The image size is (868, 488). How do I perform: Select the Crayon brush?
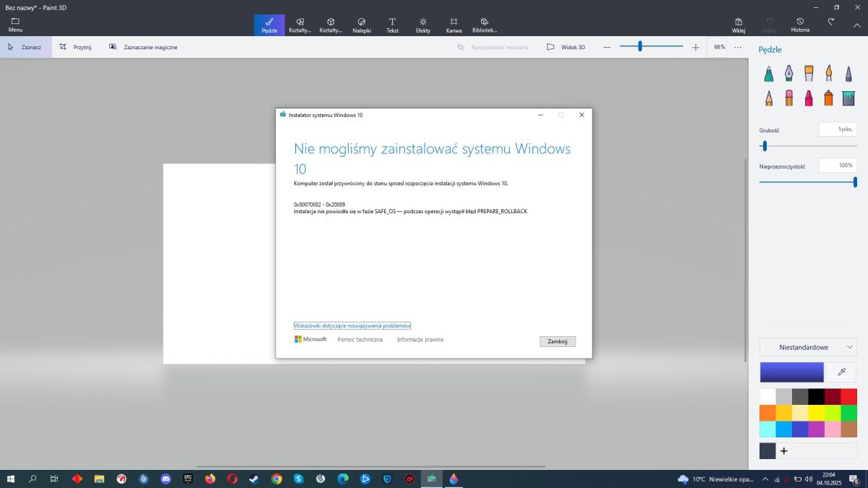[809, 98]
